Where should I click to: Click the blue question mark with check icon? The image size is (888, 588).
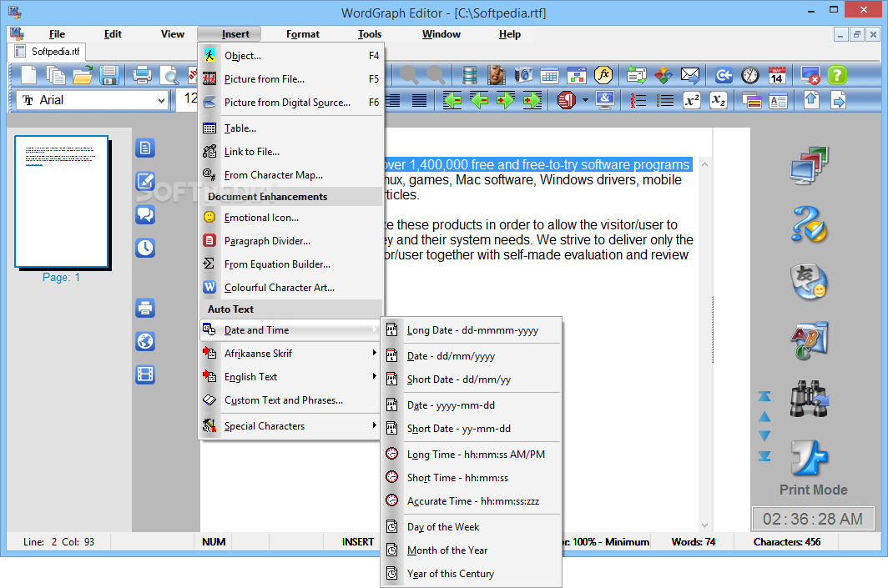[810, 224]
